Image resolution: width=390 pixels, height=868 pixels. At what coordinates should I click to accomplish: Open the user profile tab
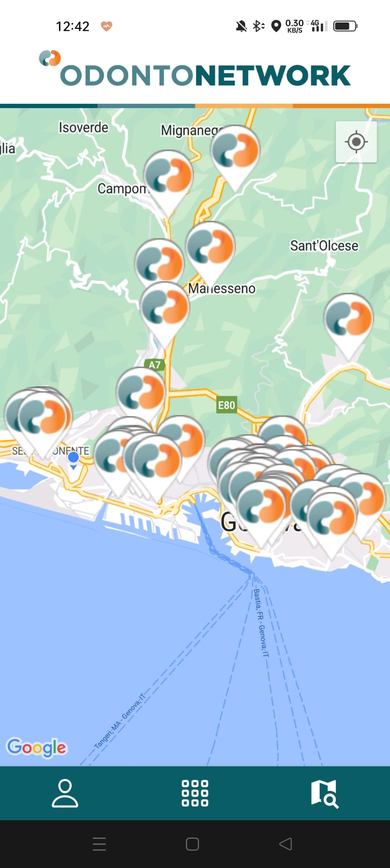click(x=65, y=793)
